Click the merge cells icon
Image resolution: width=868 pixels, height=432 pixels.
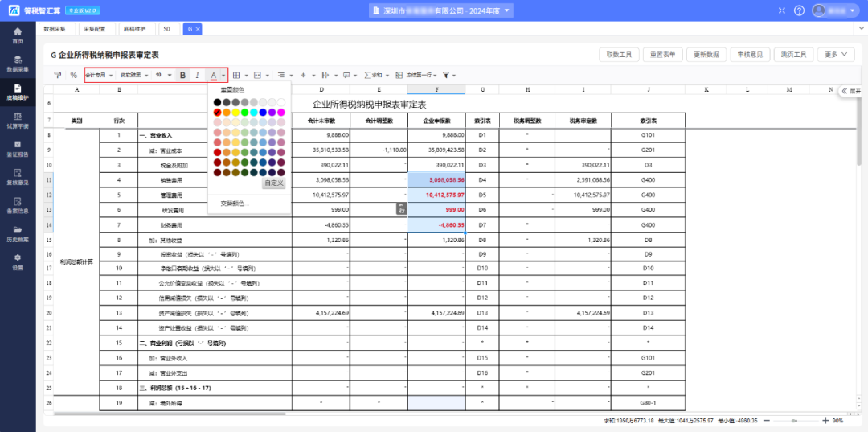point(257,75)
